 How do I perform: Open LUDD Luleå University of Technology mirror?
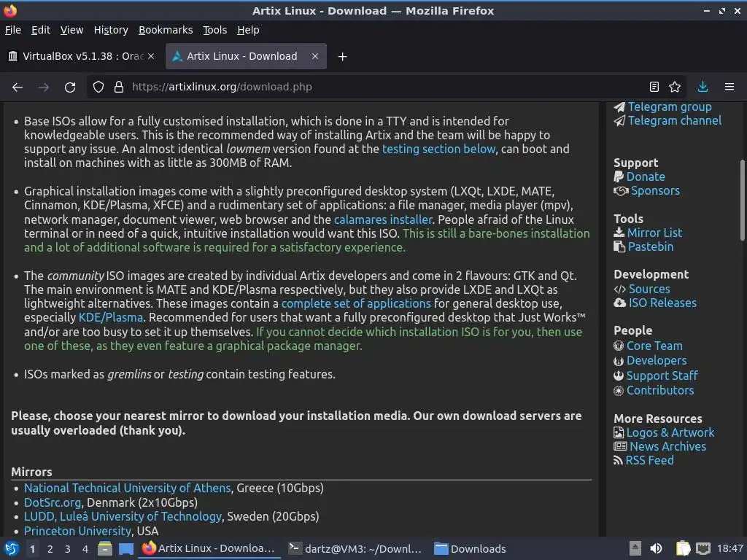coord(123,517)
